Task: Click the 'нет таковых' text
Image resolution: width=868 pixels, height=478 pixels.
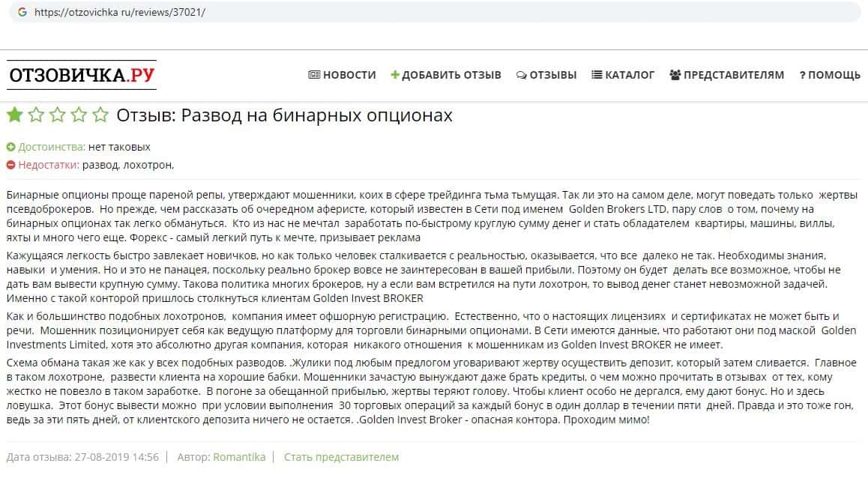Action: (x=119, y=147)
